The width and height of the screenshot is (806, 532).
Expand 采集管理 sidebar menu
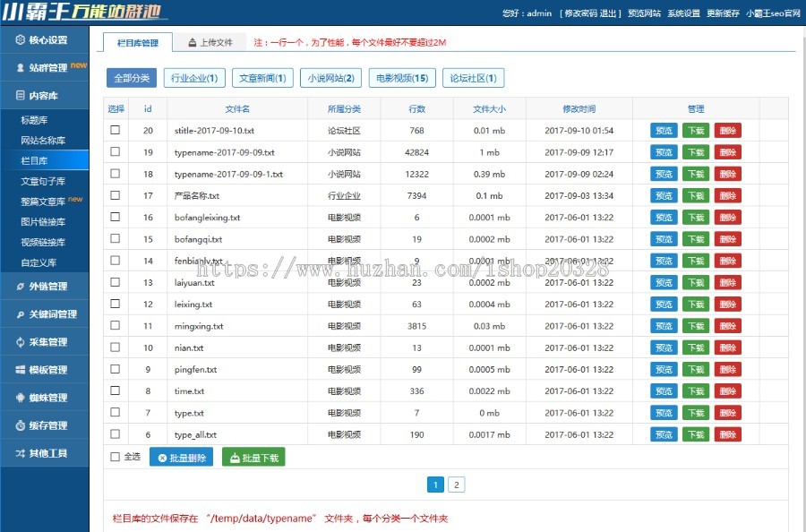44,342
